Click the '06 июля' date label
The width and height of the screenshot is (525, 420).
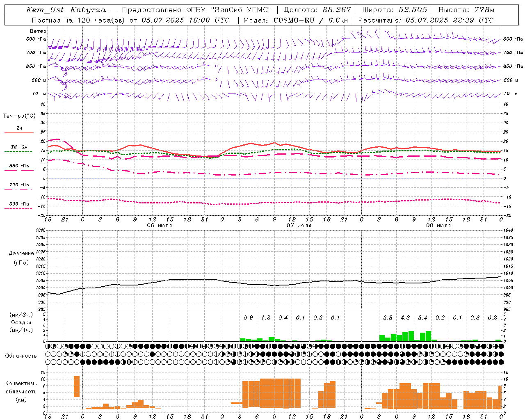(x=160, y=226)
